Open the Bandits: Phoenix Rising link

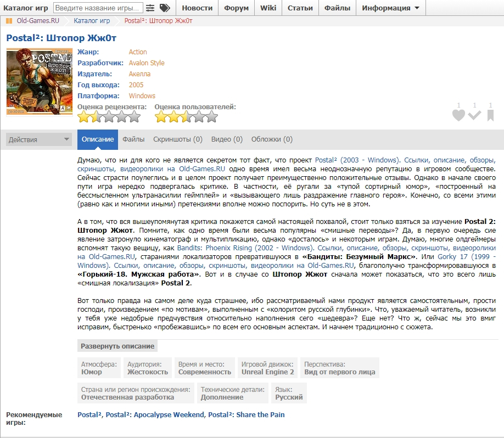coord(245,248)
